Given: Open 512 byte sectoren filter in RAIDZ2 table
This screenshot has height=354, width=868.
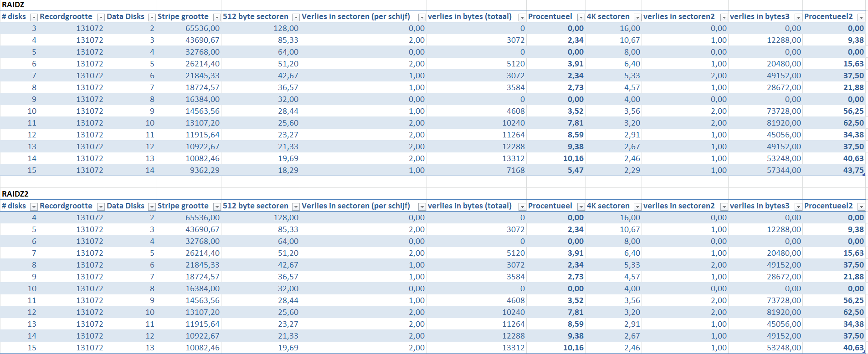Looking at the screenshot, I should point(296,207).
